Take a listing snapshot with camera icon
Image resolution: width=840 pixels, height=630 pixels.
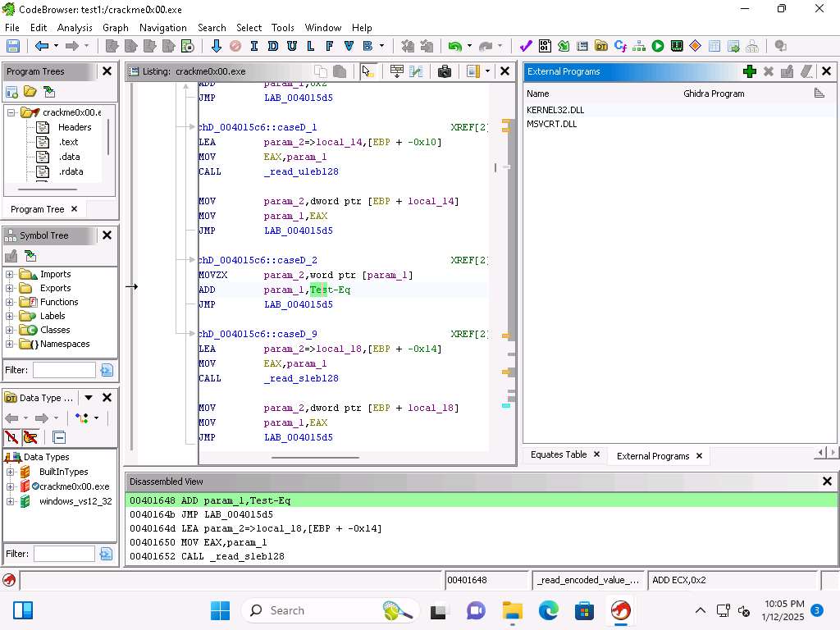(x=445, y=71)
